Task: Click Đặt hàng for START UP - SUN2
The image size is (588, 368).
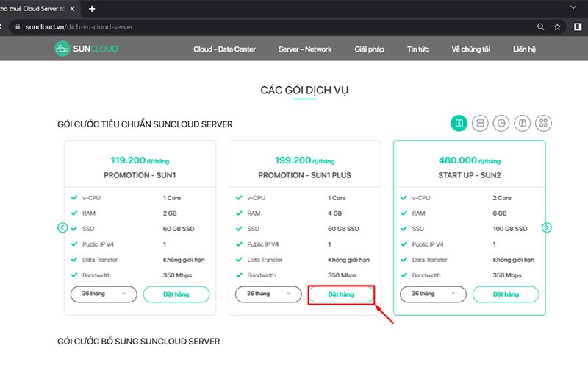Action: tap(506, 294)
